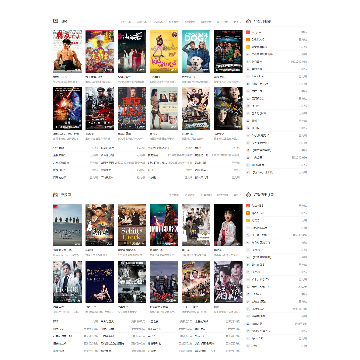Open the Bruce Lee shirtless fighter poster
Screen dimensions: 360x360
[x=67, y=51]
